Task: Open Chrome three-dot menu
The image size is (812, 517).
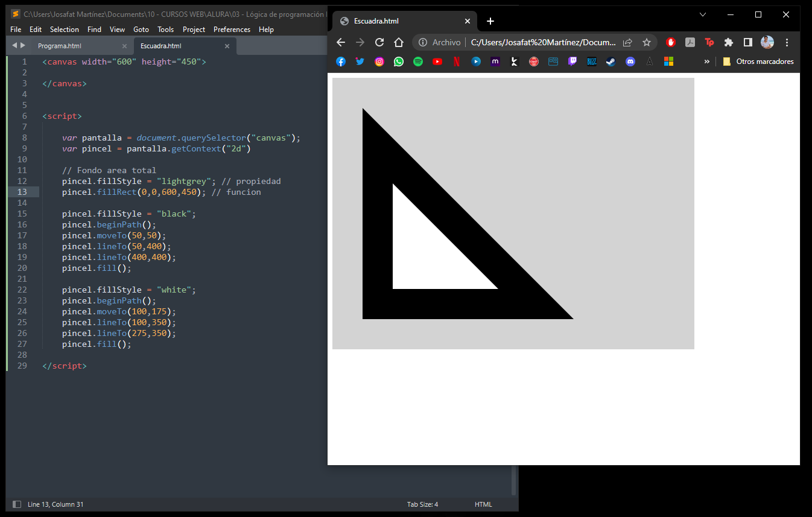Action: 787,42
